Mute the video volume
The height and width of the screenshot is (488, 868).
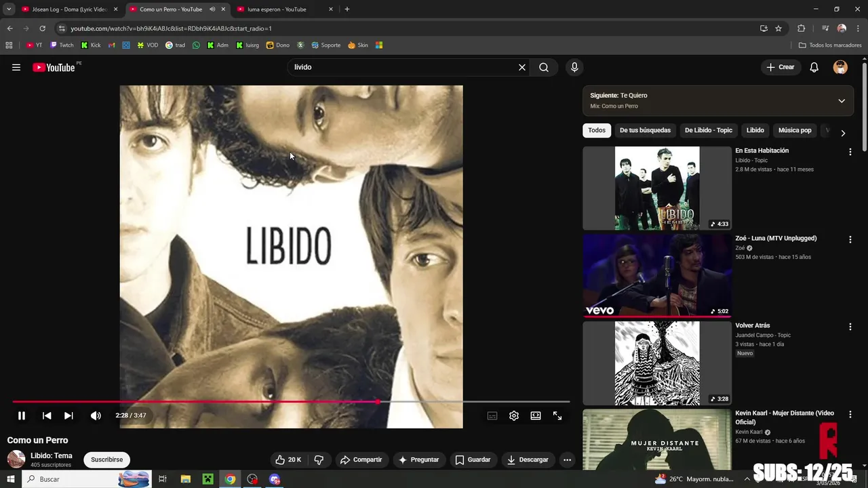point(96,415)
